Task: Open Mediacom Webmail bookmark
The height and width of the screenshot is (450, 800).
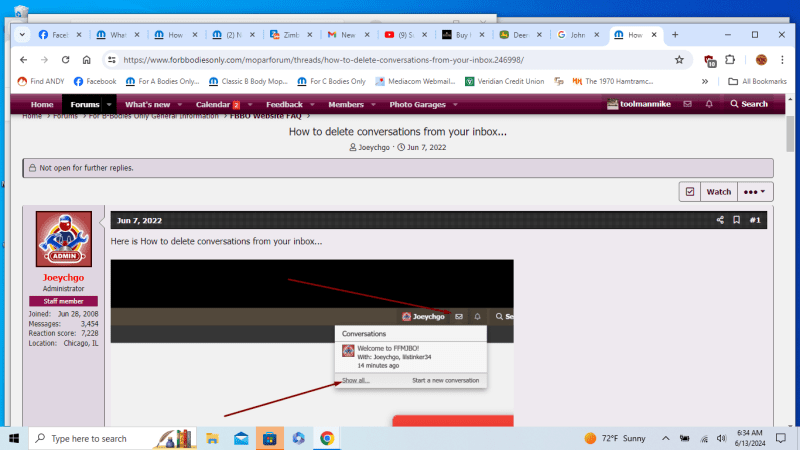Action: click(415, 81)
